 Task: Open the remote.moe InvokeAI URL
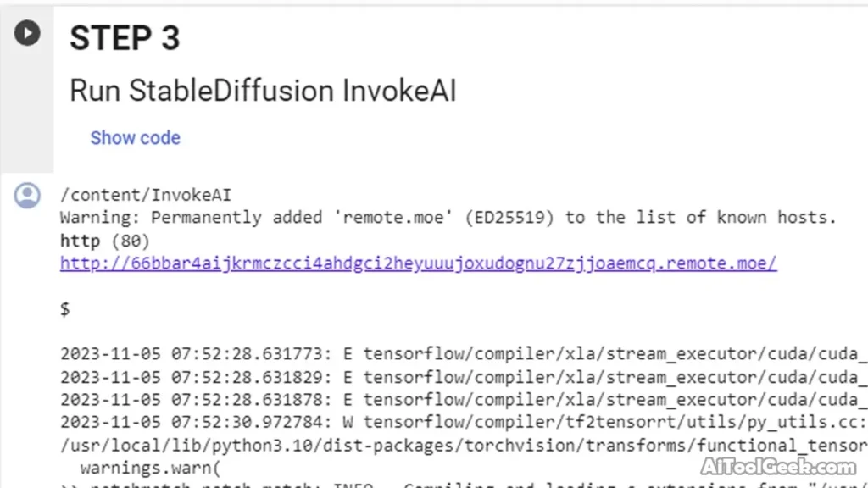pyautogui.click(x=417, y=263)
